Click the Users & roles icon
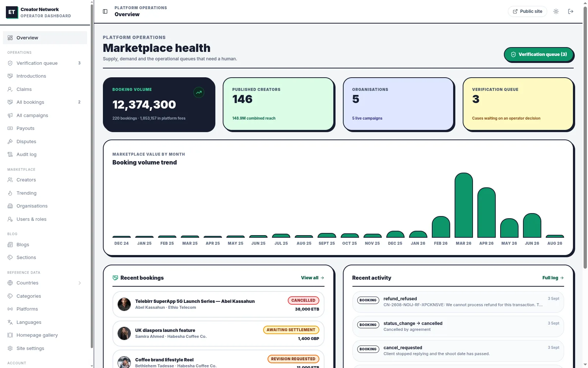The height and width of the screenshot is (368, 588). [x=10, y=219]
